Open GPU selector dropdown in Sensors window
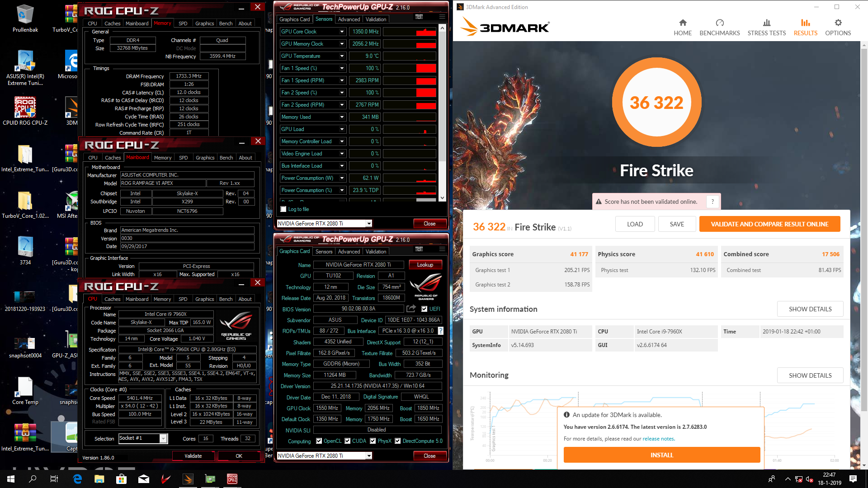 point(369,224)
